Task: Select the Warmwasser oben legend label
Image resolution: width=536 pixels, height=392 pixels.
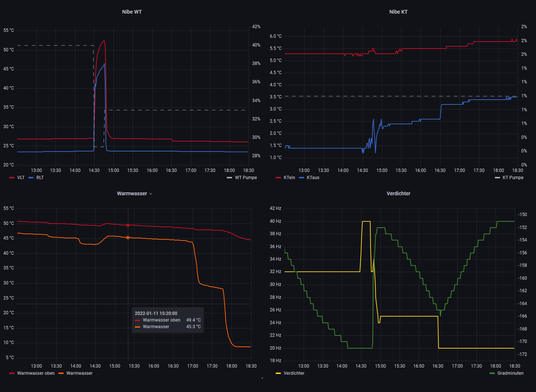Action: click(x=36, y=373)
